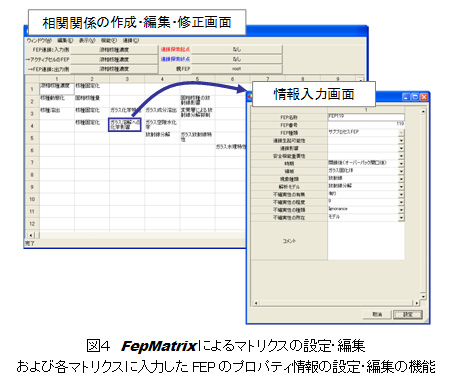
Task: Click the info dialog's vertical scroll up arrow
Action: (423, 111)
